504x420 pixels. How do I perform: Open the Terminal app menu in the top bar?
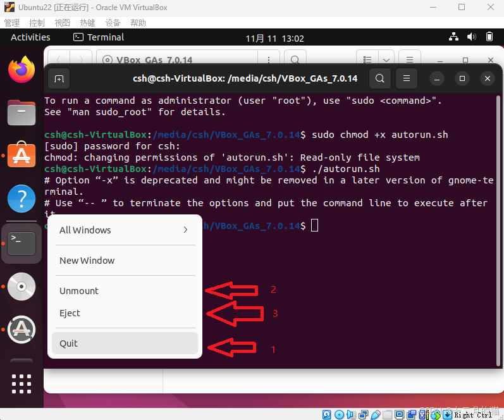pos(99,37)
